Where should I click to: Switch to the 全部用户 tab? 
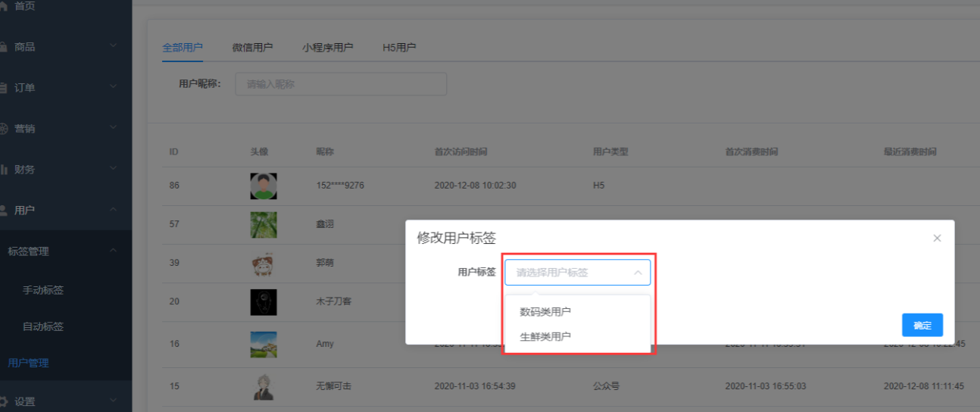[x=183, y=48]
